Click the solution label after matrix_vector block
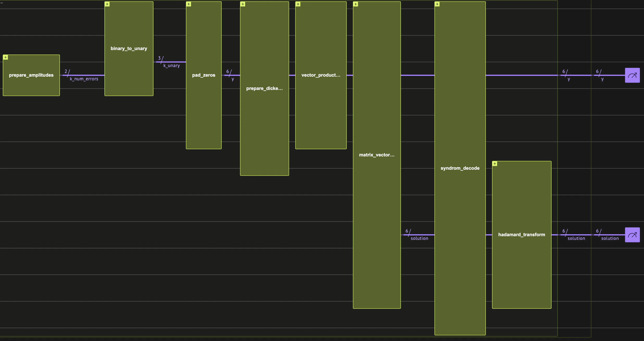This screenshot has width=644, height=341. [419, 239]
